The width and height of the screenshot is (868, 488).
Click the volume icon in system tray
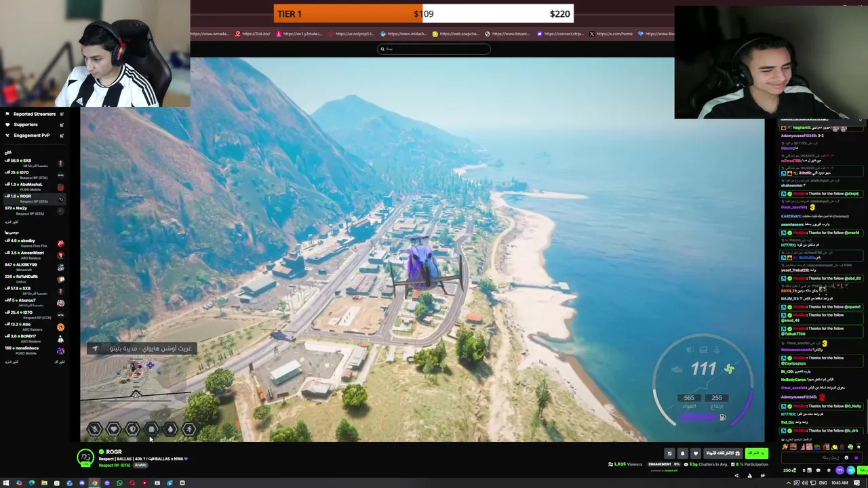click(x=804, y=483)
